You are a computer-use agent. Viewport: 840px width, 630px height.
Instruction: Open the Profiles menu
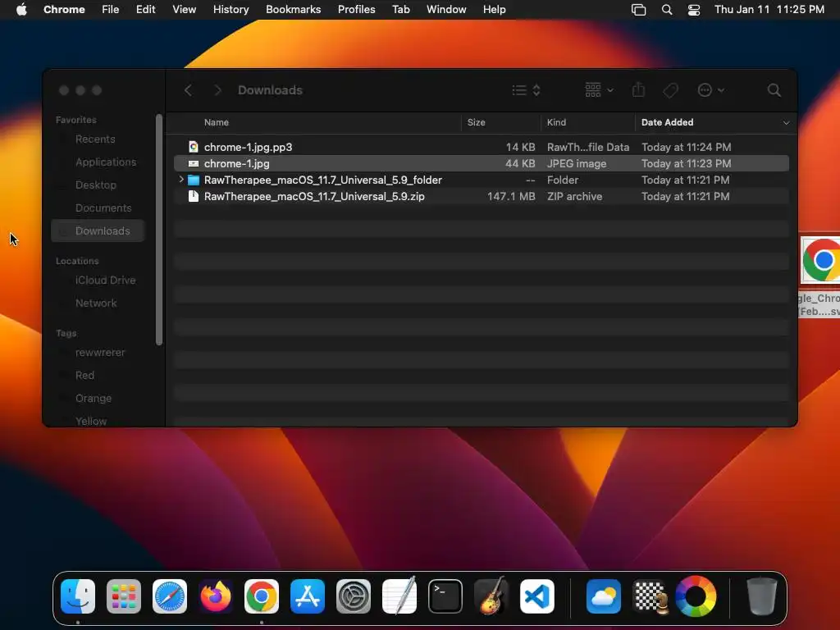(x=356, y=10)
